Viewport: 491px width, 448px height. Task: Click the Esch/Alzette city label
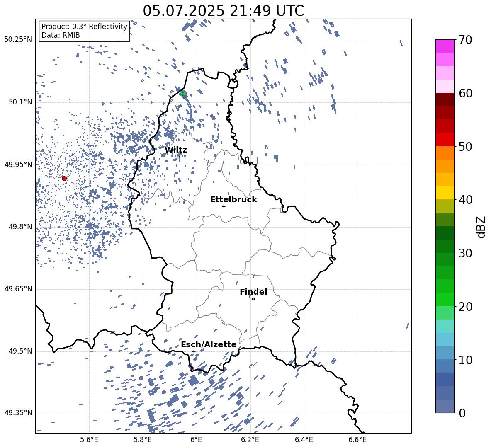click(x=209, y=344)
